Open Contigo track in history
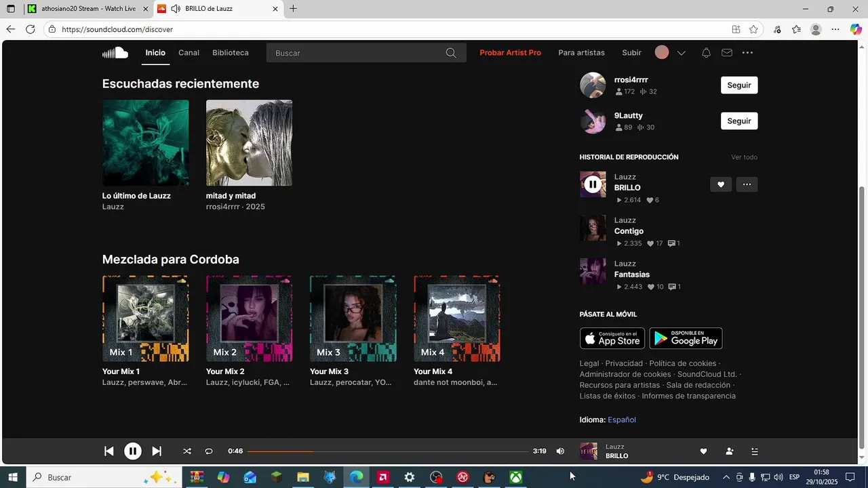The width and height of the screenshot is (868, 488). click(629, 231)
